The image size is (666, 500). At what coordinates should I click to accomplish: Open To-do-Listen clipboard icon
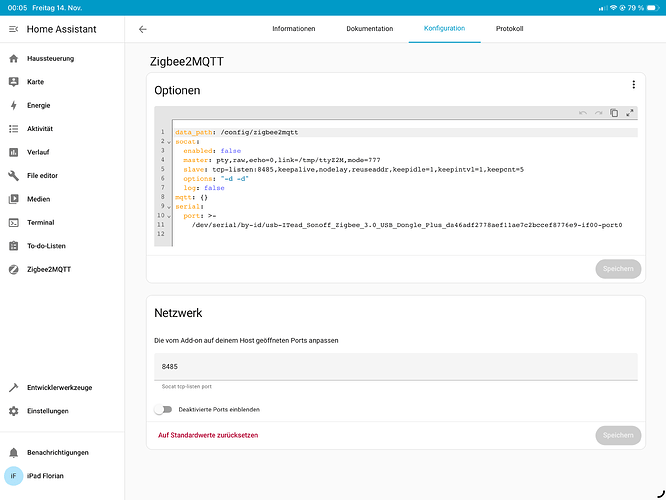pos(14,246)
